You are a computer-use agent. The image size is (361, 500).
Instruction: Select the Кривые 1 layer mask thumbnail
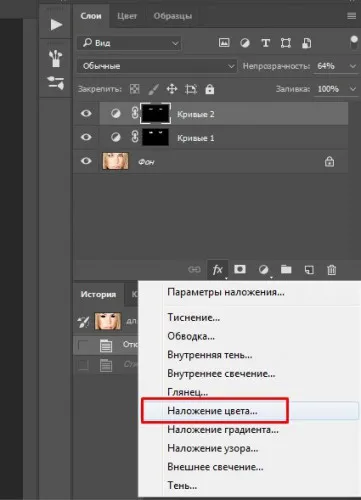click(x=156, y=137)
